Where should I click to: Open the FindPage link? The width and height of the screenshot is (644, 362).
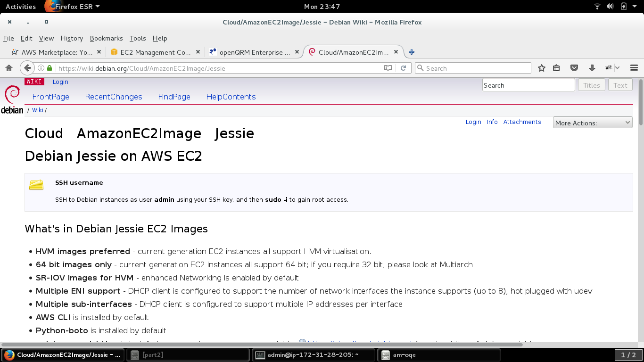click(x=174, y=97)
